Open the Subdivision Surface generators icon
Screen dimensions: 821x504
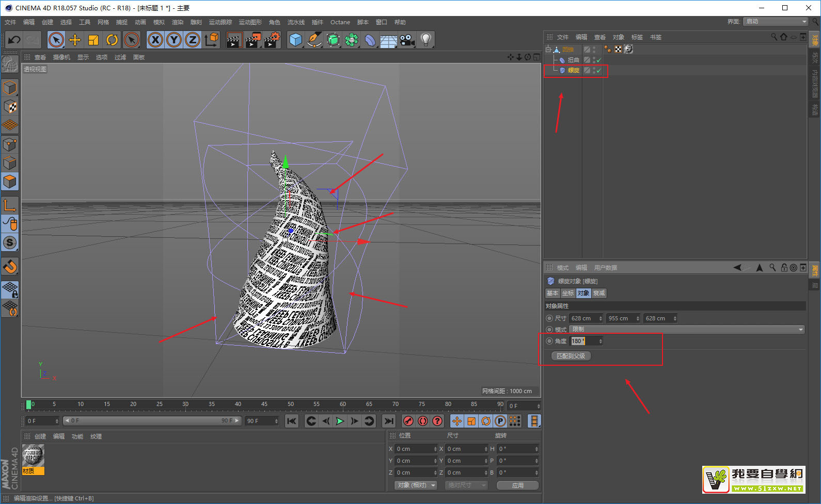point(333,40)
